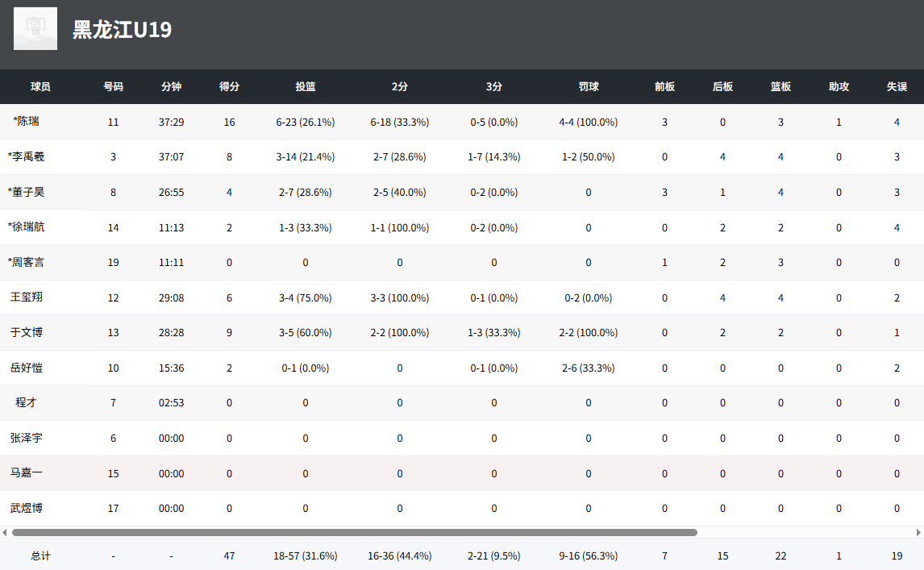Click player name 王玺翔
Screen dimensions: 924x570
point(26,297)
